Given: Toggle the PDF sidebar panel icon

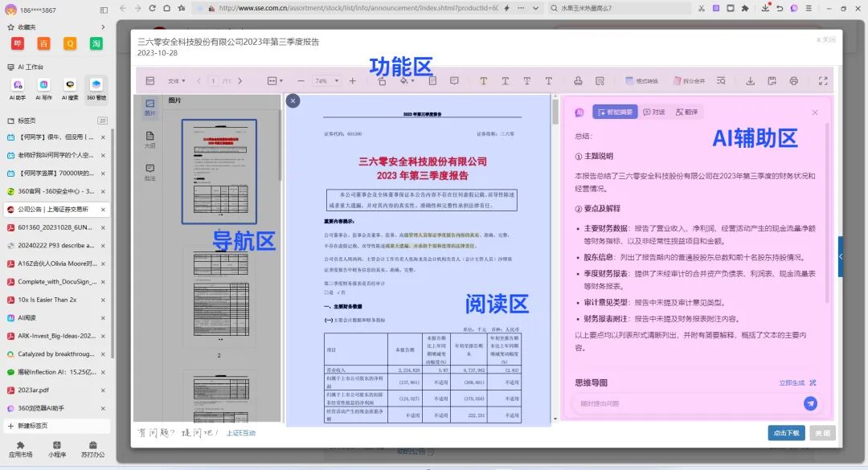Looking at the screenshot, I should 149,81.
